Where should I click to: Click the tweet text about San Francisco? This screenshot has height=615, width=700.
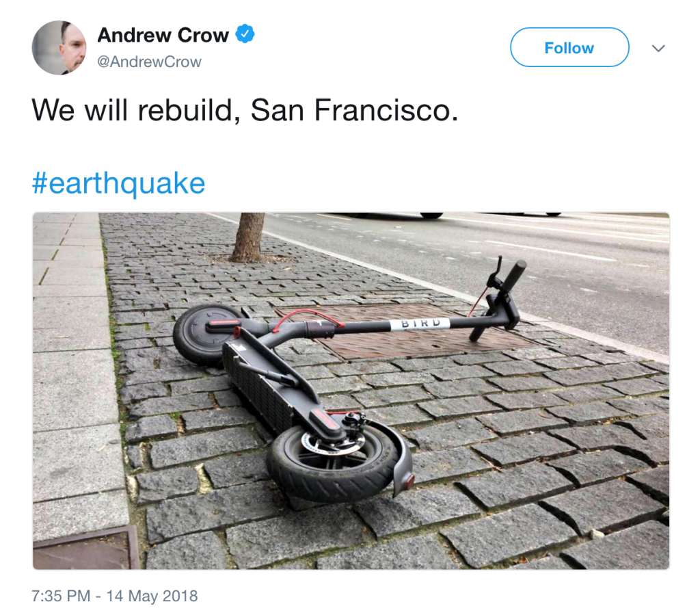[245, 110]
